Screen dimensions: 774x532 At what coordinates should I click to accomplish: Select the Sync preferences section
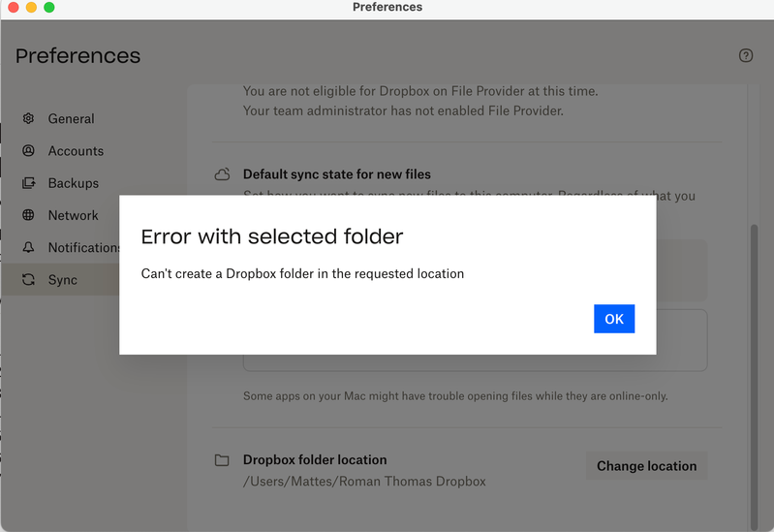coord(63,280)
